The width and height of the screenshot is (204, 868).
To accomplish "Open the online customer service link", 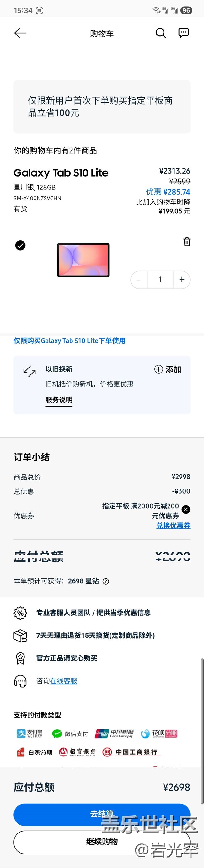I will tap(64, 681).
